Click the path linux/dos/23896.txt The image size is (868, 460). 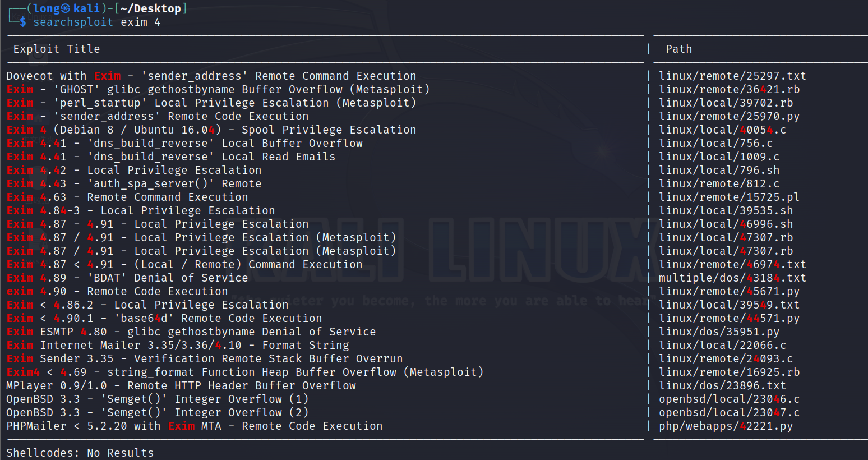point(723,385)
